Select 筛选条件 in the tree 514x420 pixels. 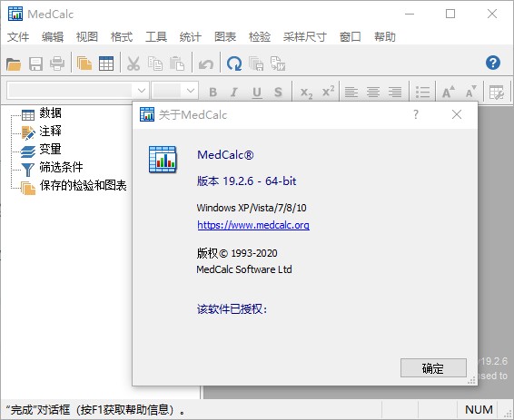61,167
